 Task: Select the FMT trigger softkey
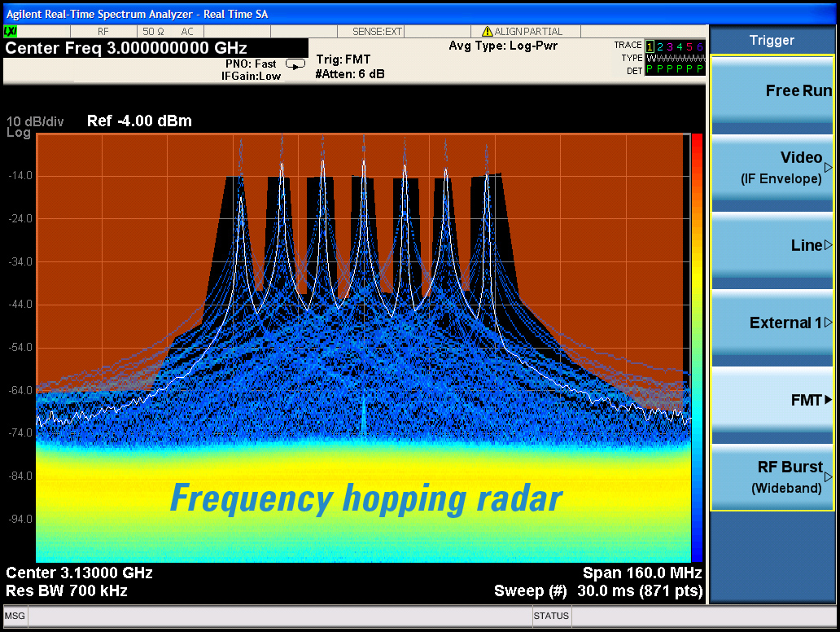772,400
